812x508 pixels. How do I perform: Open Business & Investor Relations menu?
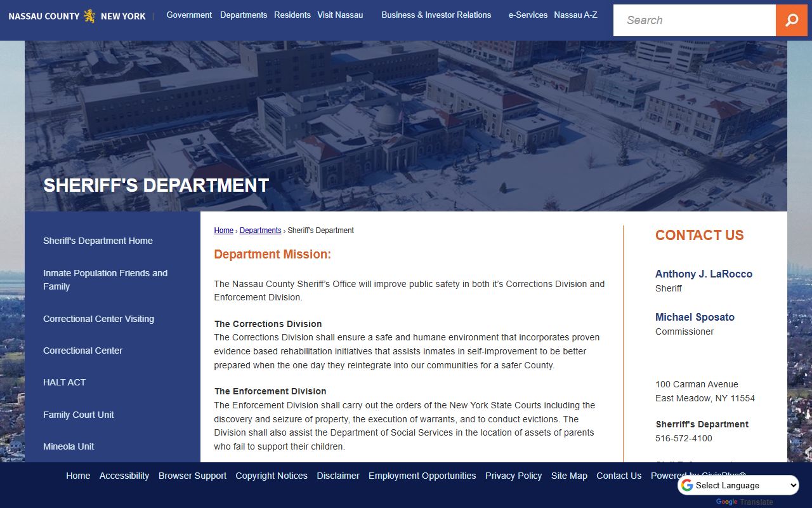[436, 15]
